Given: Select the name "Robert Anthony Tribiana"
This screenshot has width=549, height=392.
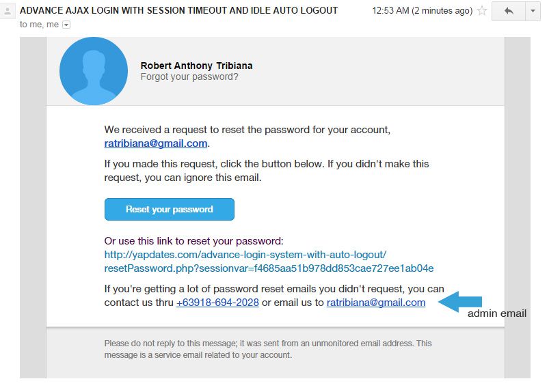Looking at the screenshot, I should pos(196,66).
